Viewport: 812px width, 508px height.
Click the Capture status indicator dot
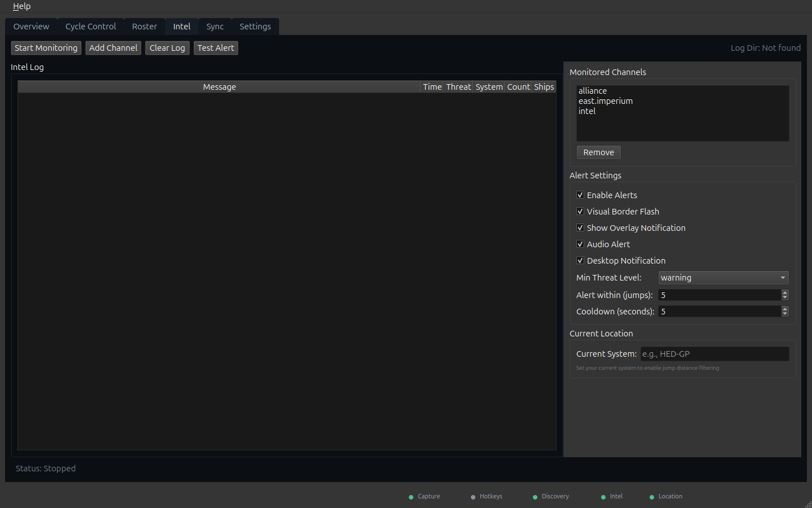411,497
